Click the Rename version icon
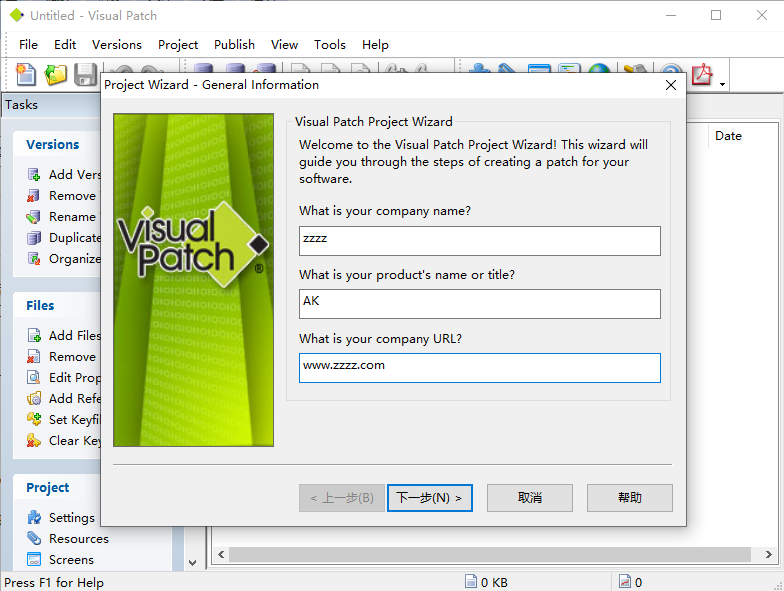This screenshot has width=784, height=591. (x=34, y=216)
